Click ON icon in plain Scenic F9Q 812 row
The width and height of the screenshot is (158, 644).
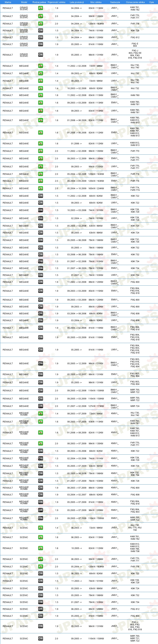coord(40,609)
